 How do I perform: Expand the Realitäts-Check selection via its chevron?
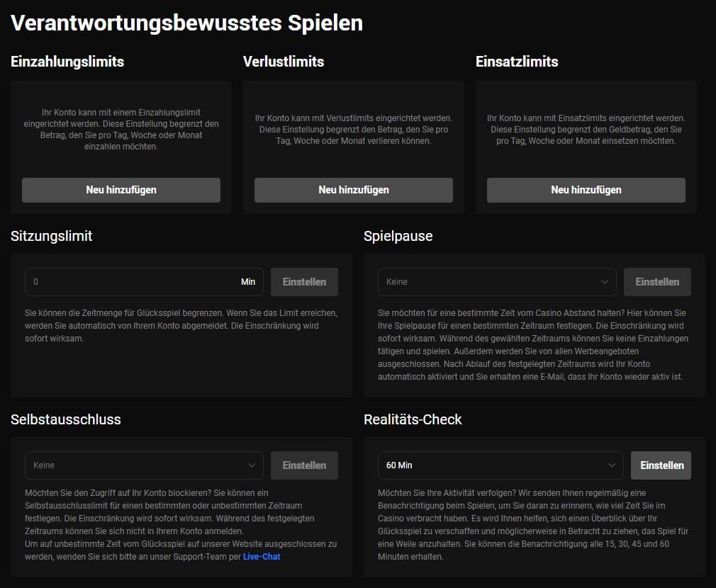[611, 465]
